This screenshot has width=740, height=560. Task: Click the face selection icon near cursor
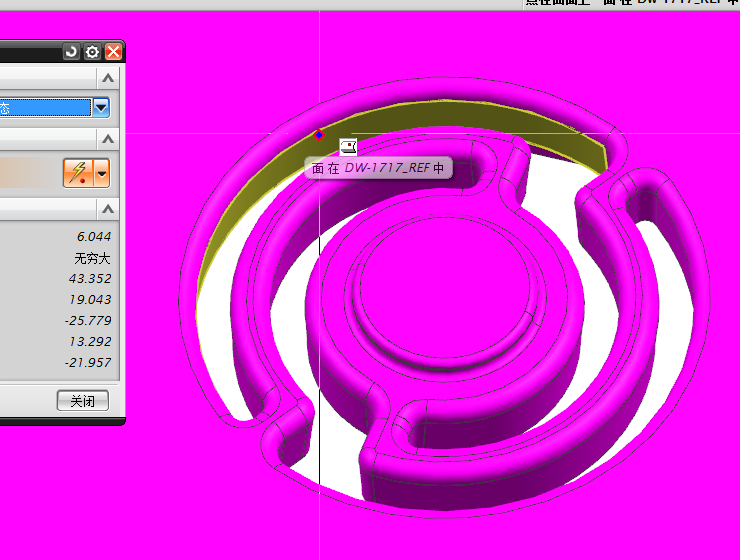[348, 147]
